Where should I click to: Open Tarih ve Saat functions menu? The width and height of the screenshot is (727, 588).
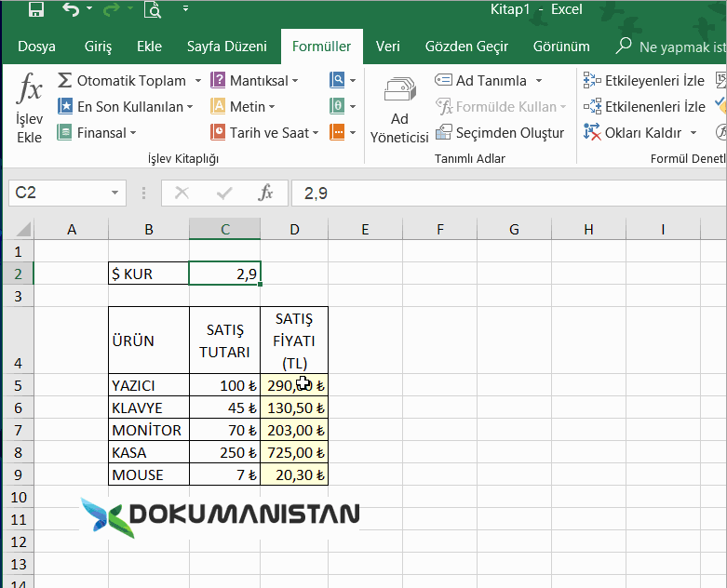pos(264,133)
